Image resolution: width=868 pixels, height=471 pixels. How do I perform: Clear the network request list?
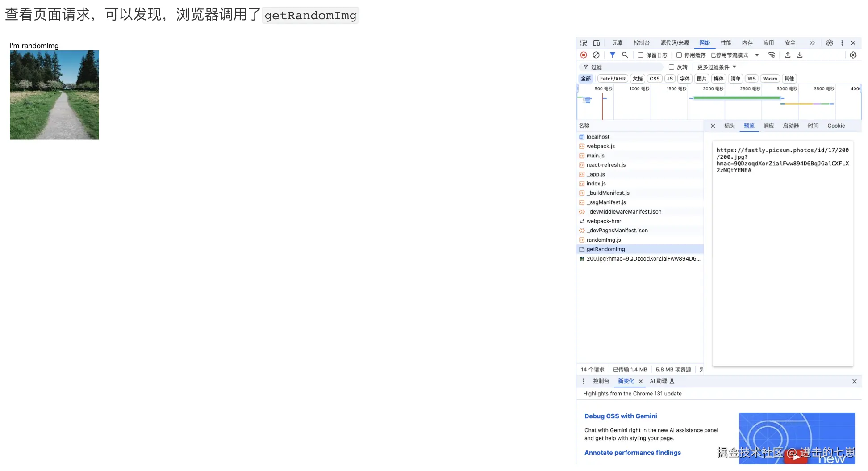(596, 55)
